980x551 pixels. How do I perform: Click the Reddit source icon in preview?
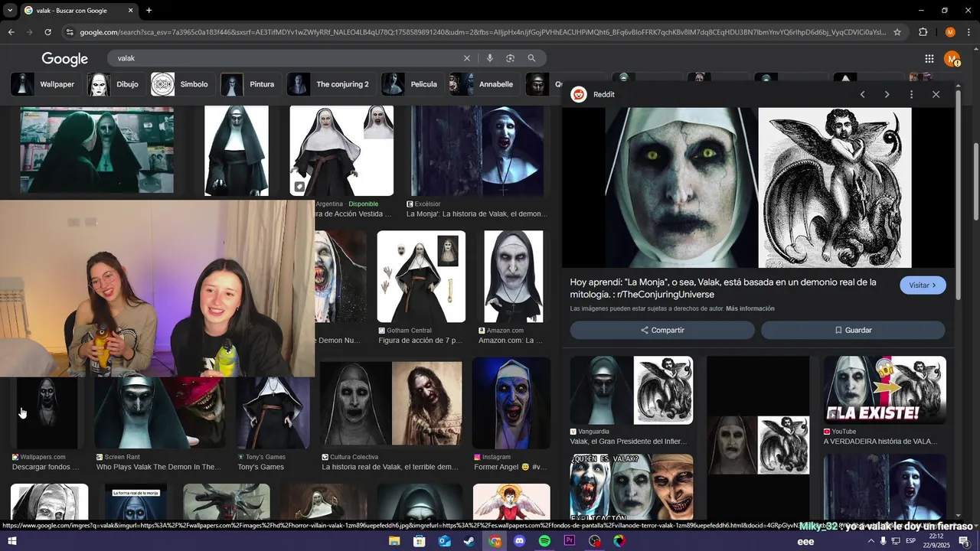point(579,94)
